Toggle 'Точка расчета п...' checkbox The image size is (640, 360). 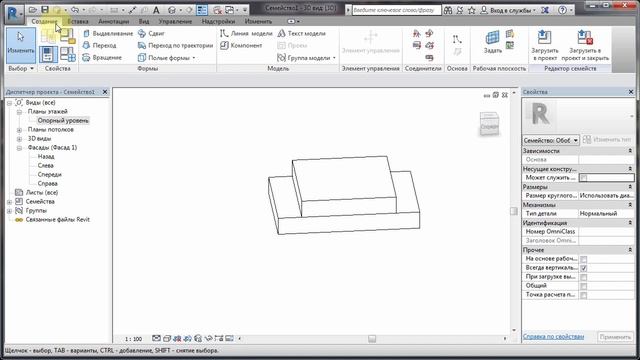584,295
